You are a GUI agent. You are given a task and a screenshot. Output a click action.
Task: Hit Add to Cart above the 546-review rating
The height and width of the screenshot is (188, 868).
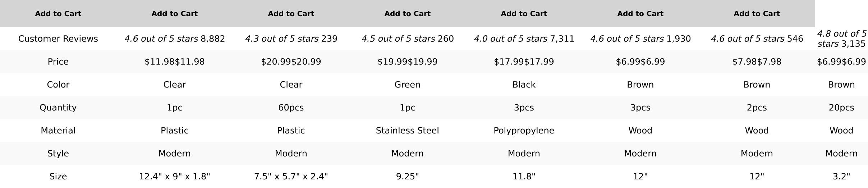(757, 14)
